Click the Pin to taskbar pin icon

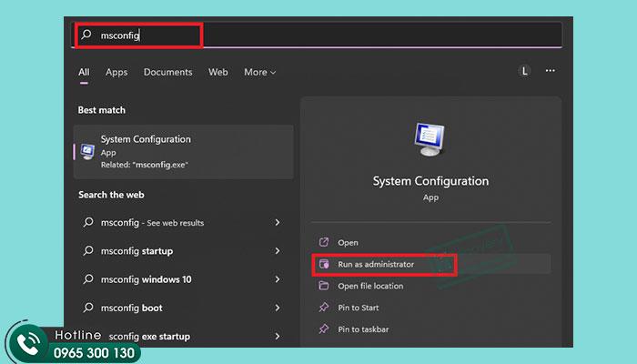[x=324, y=329]
